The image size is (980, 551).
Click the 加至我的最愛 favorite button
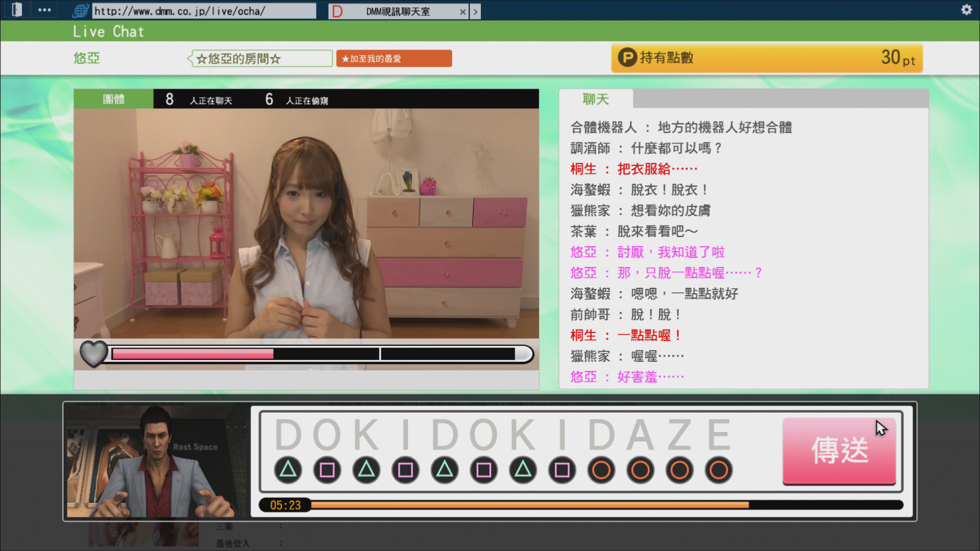point(394,58)
